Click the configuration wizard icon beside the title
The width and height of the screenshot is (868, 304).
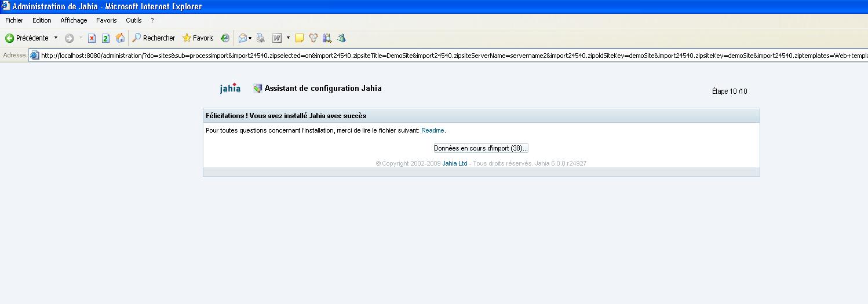[x=258, y=89]
